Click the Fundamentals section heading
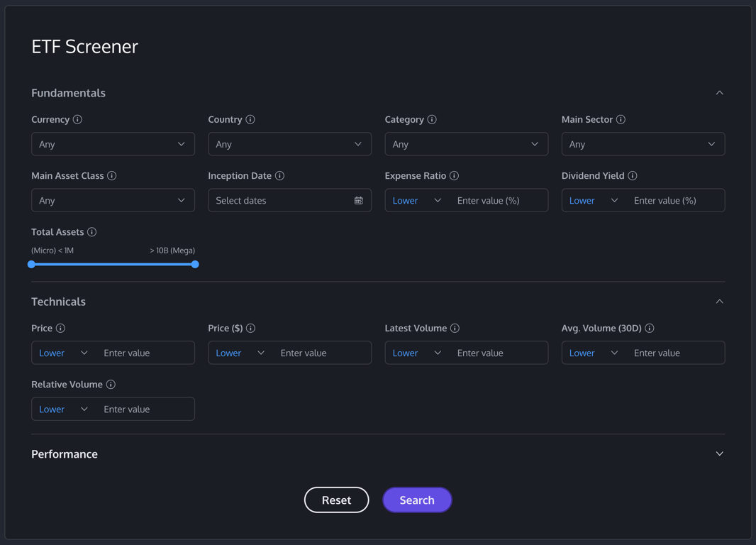The width and height of the screenshot is (756, 545). coord(69,93)
